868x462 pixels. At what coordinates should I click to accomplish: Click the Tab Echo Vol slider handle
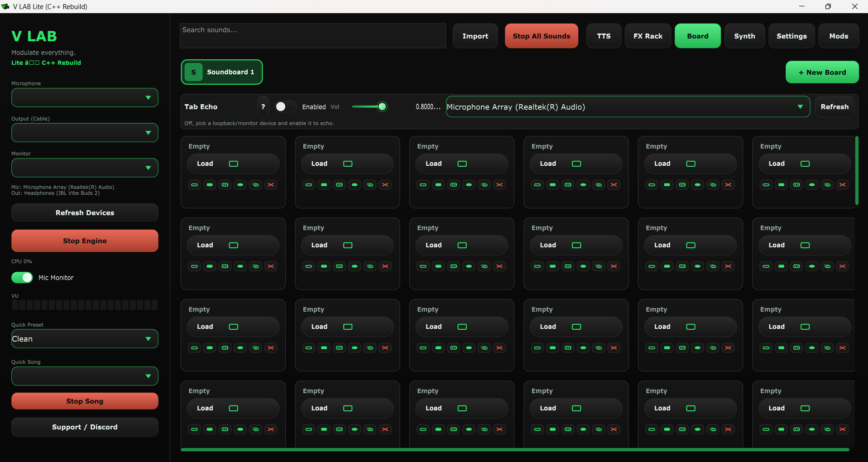coord(382,106)
